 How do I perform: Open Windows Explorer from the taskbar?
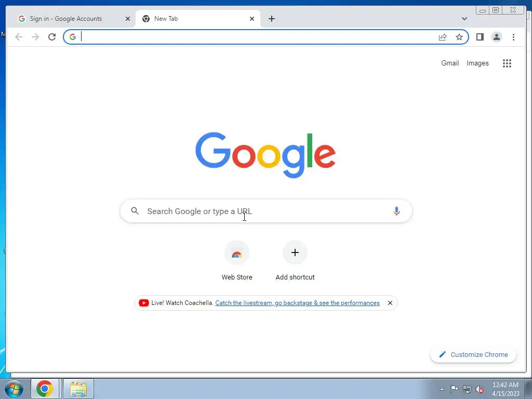78,389
